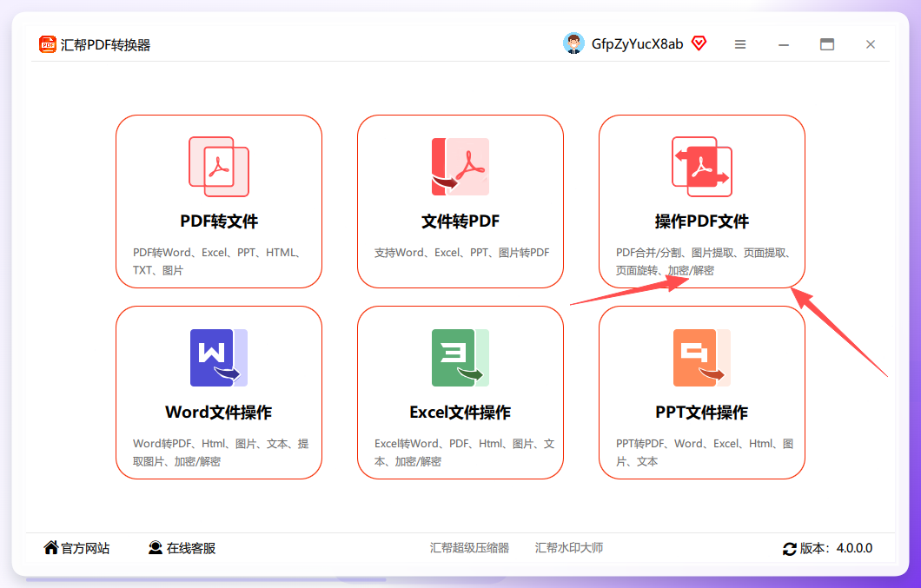
Task: Open the 官方网站 link
Action: coord(85,548)
